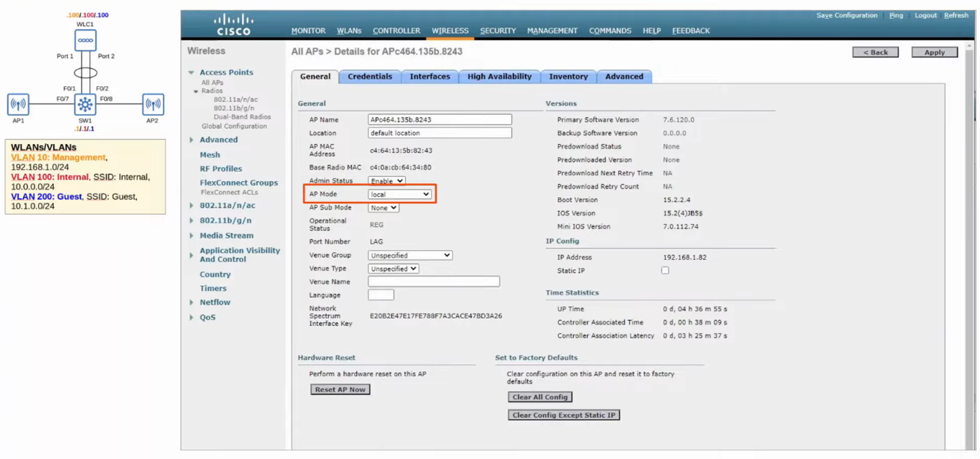The width and height of the screenshot is (980, 459).
Task: Click the port-channel ellipse between WLC1 and SW1
Action: pos(85,73)
